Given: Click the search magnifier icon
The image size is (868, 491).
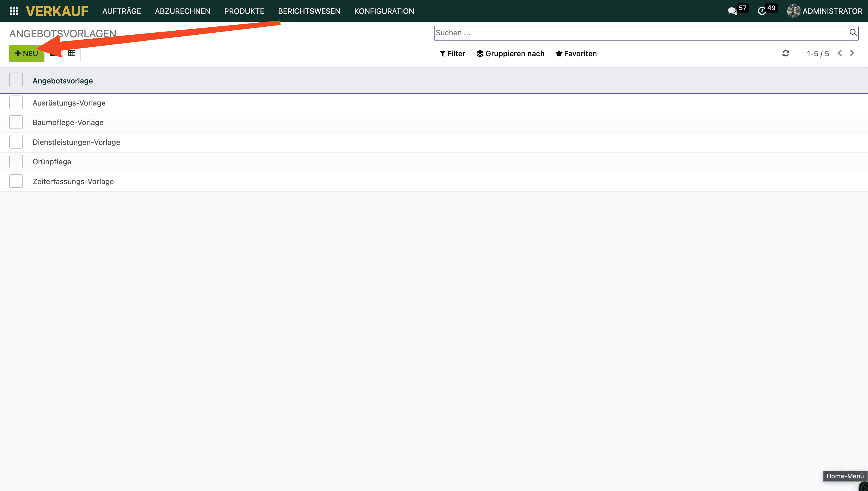Looking at the screenshot, I should pyautogui.click(x=853, y=32).
